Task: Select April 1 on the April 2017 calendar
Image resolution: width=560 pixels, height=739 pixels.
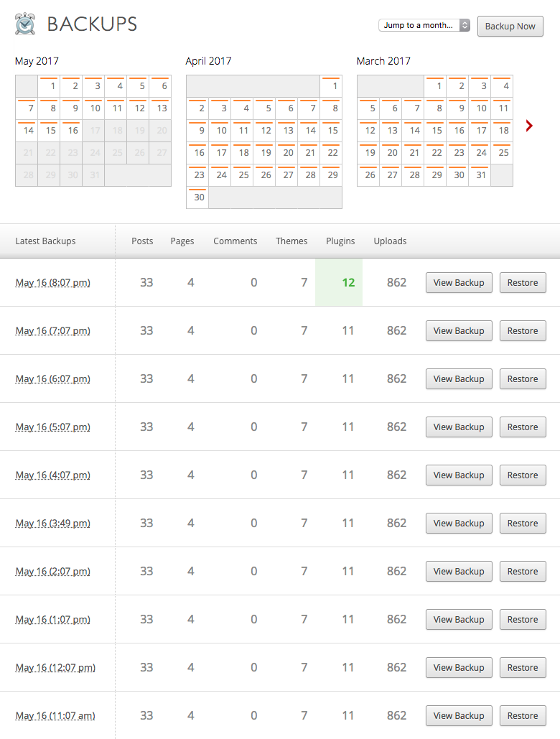Action: tap(331, 86)
